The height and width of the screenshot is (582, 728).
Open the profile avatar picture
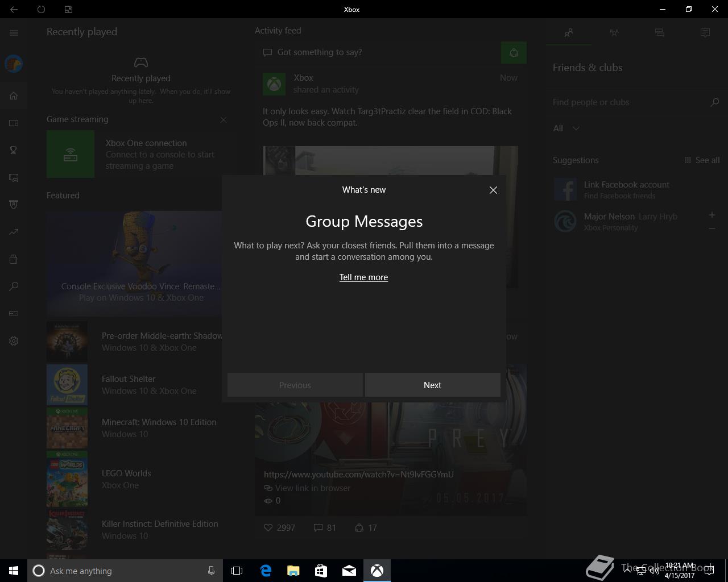(14, 64)
